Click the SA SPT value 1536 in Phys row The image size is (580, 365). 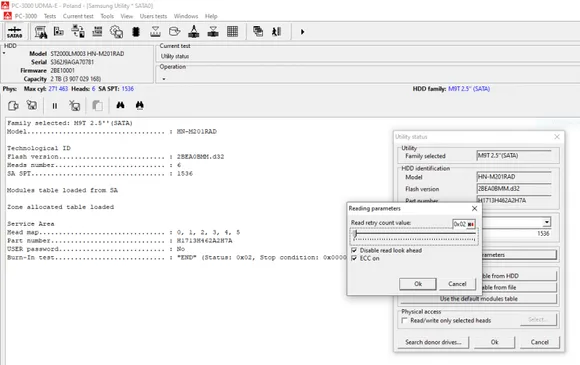tap(128, 89)
